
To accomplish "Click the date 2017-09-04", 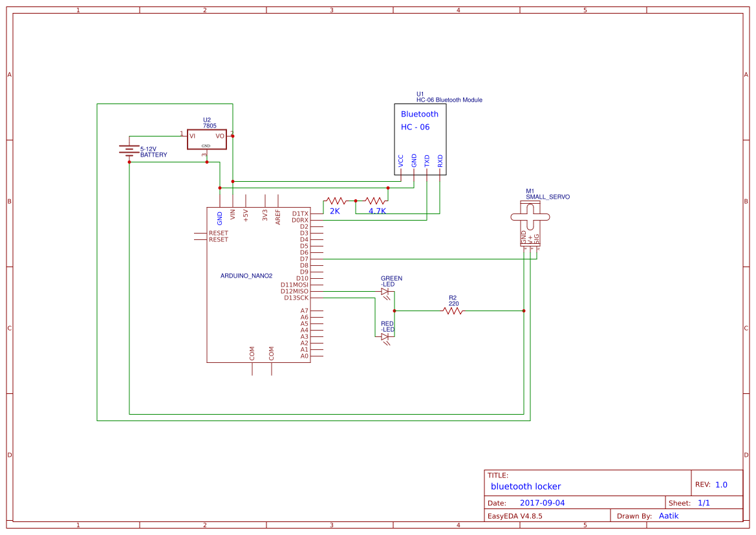I will pyautogui.click(x=542, y=503).
